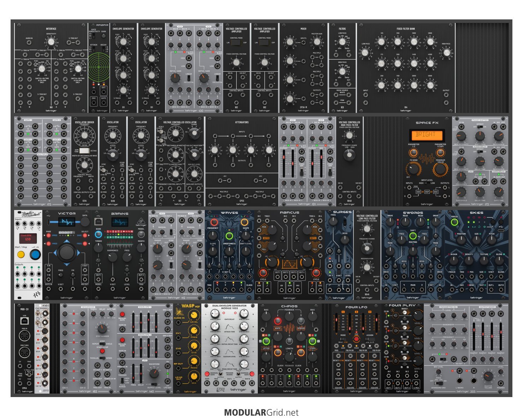Push the MODEL button on Brains
Viewport: 523px width, 420px height.
[141, 234]
